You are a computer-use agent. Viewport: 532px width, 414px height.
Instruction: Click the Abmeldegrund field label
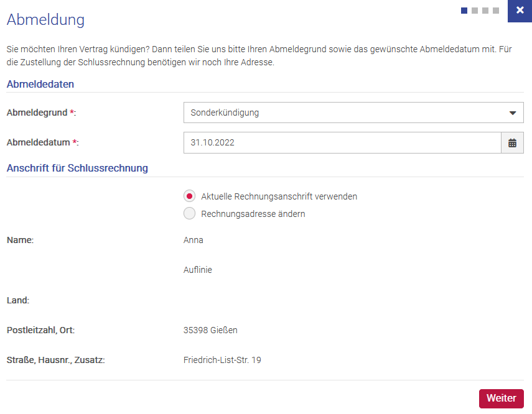(37, 113)
